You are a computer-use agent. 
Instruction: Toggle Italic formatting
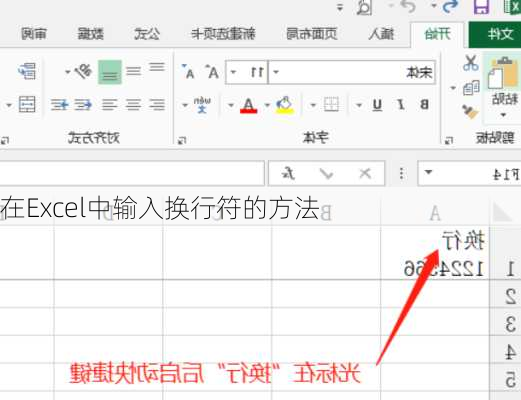point(401,105)
